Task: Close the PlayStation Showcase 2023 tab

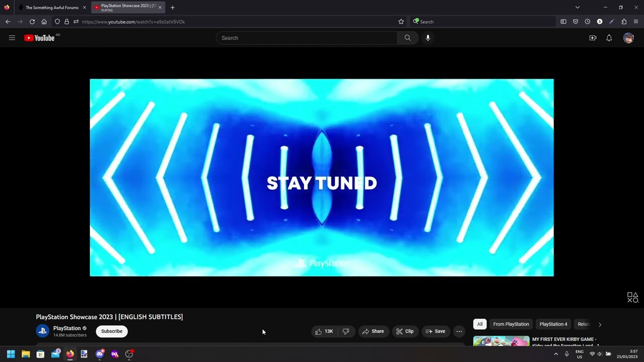Action: tap(160, 8)
